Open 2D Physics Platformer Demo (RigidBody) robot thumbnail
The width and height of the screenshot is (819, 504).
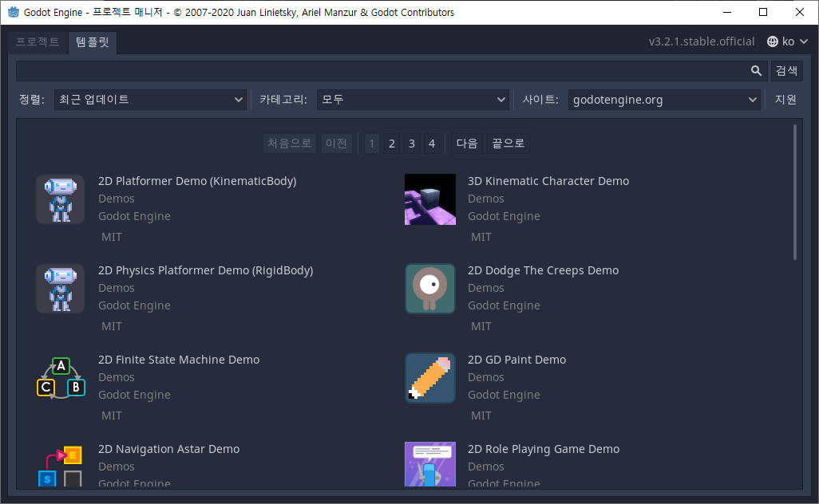click(61, 289)
